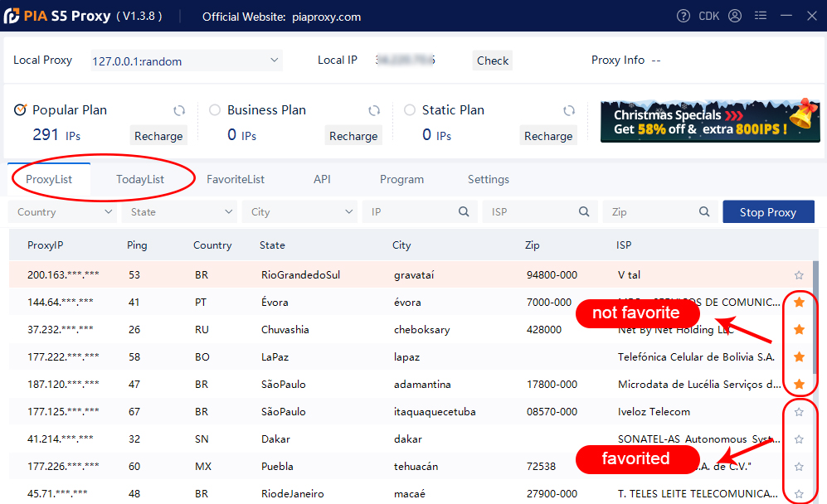Click the Zip search magnifier icon
The image size is (827, 504).
(704, 211)
